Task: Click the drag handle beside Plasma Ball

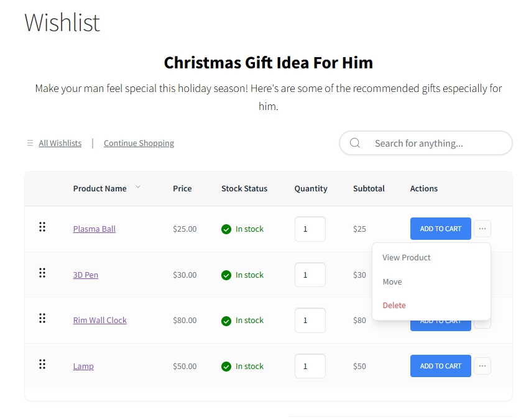Action: coord(42,227)
